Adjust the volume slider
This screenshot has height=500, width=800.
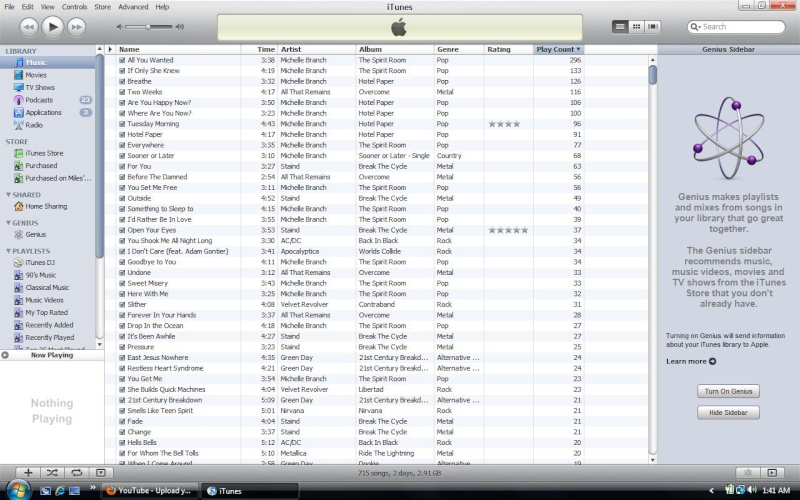coord(148,27)
